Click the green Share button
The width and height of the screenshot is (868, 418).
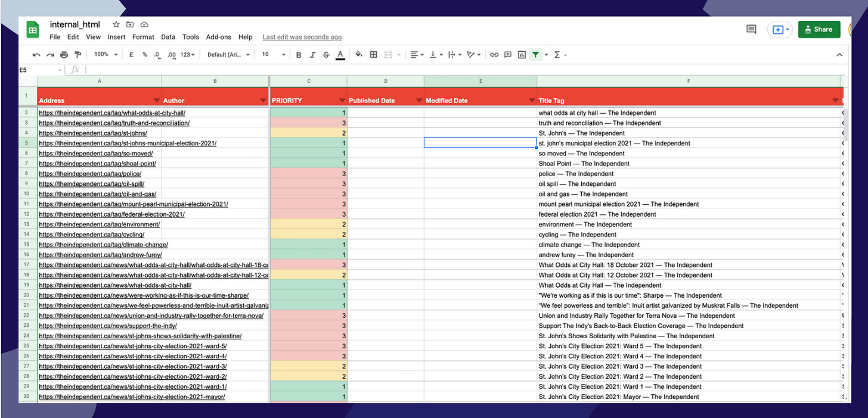[x=819, y=29]
